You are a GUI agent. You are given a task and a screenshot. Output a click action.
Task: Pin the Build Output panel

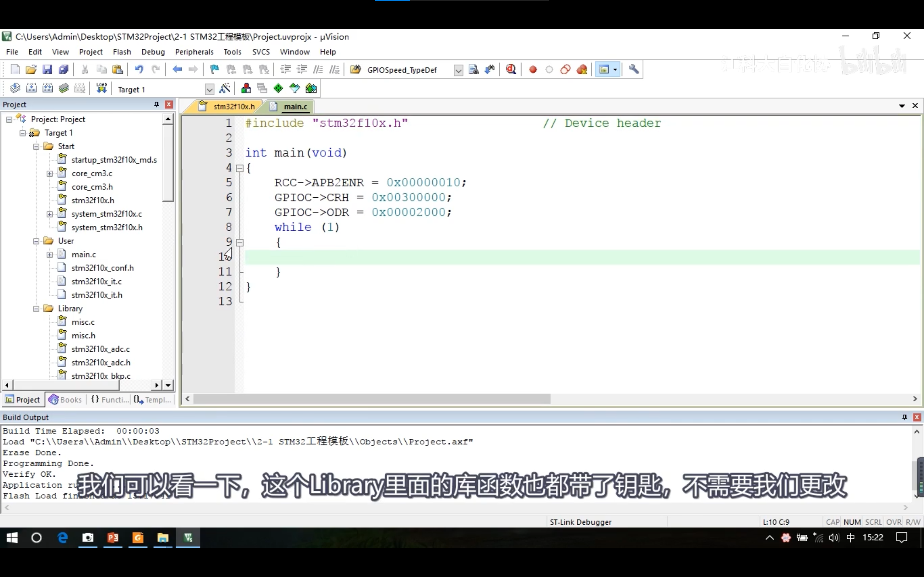click(x=904, y=417)
